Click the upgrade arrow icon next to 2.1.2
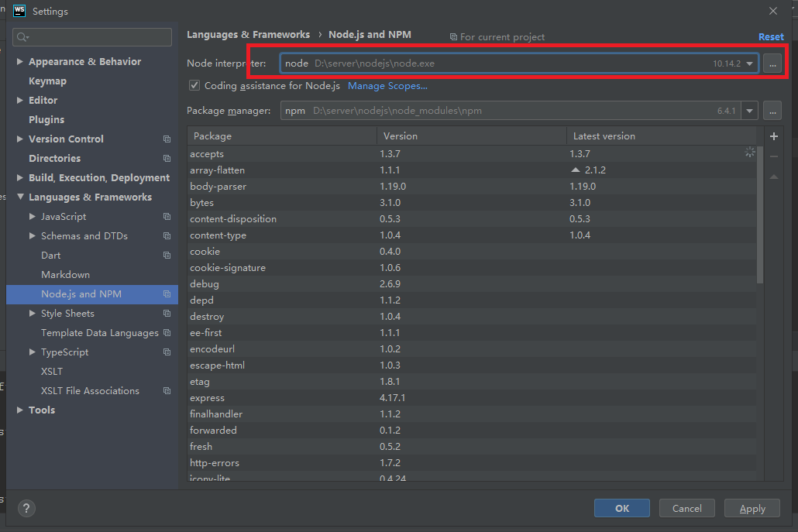This screenshot has height=532, width=798. (575, 170)
